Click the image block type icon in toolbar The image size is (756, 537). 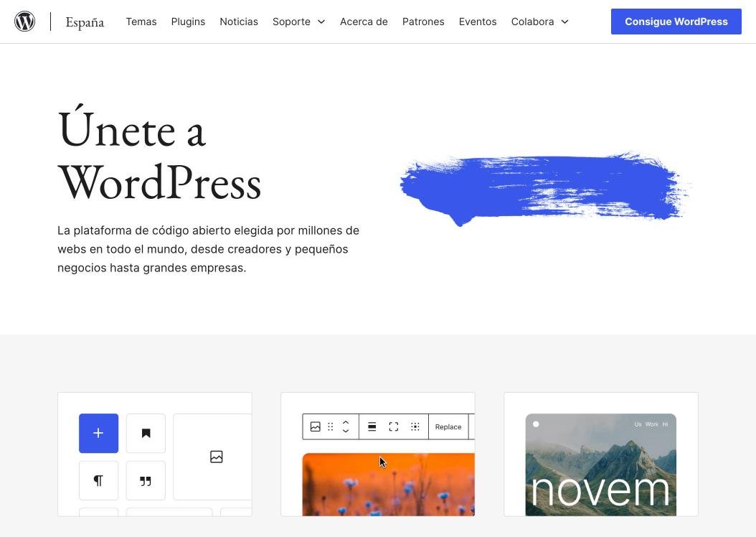316,426
